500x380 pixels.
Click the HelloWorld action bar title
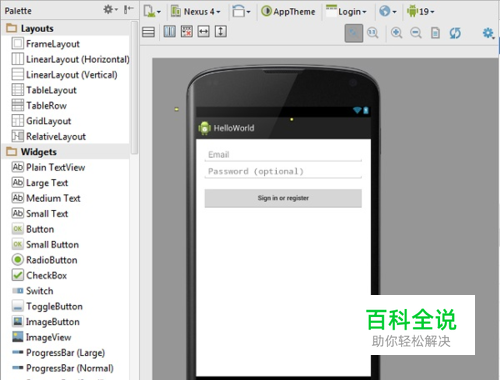click(234, 128)
